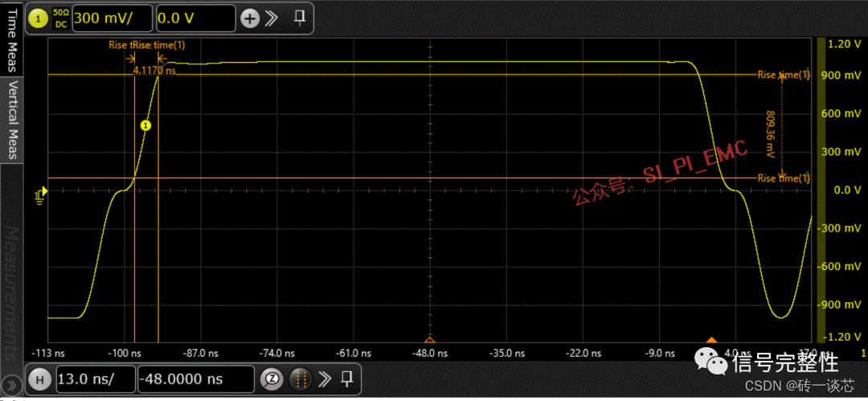
Task: Click the H horizontal setup button
Action: coord(39,379)
